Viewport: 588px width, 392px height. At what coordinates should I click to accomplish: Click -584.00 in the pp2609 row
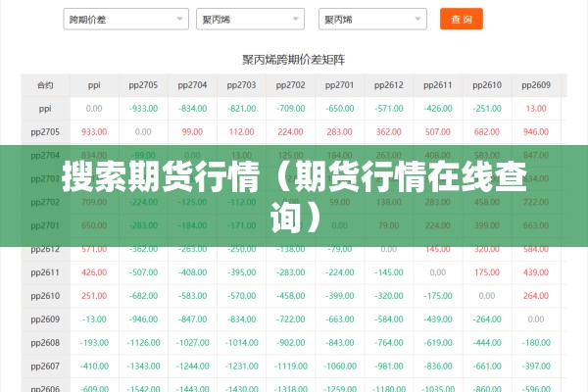(x=389, y=319)
